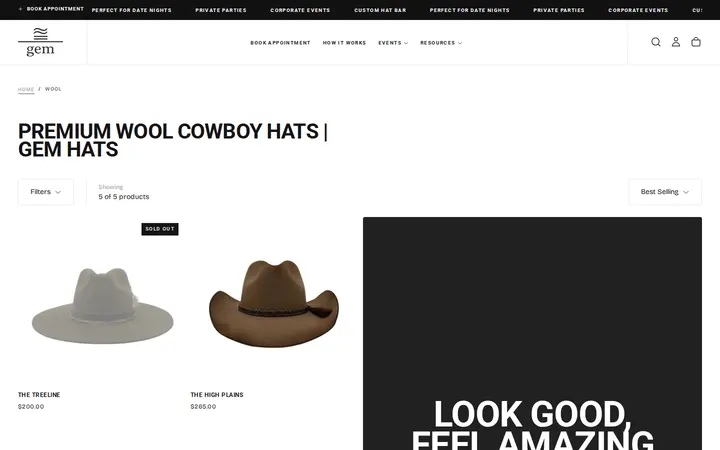
Task: Click The High Plains product title
Action: [x=217, y=394]
